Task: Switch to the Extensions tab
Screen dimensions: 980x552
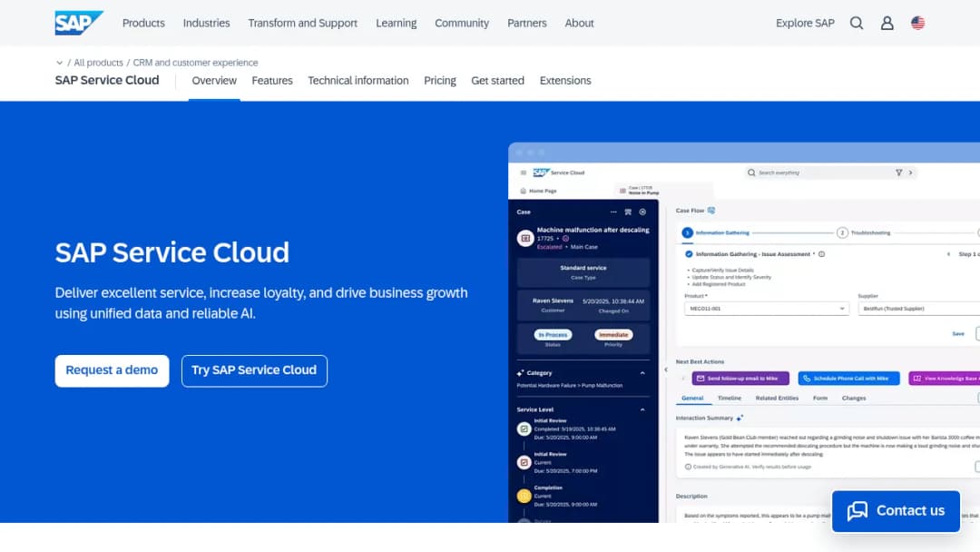Action: [x=565, y=81]
